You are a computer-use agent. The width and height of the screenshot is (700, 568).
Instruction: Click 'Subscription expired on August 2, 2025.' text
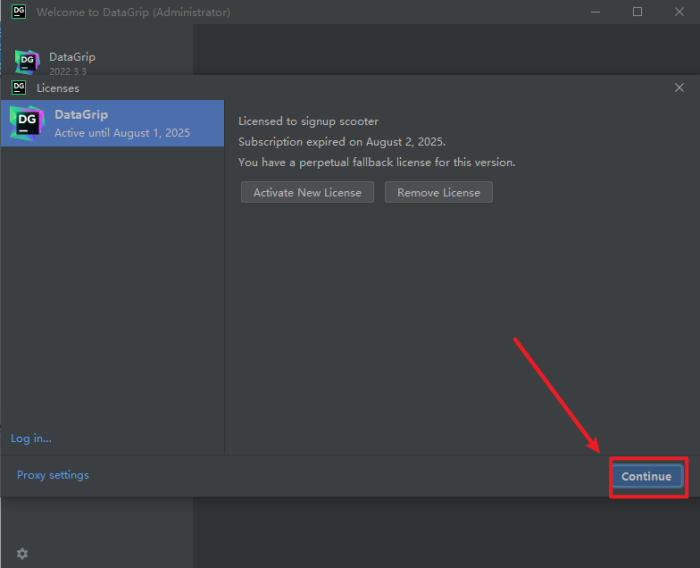point(342,142)
